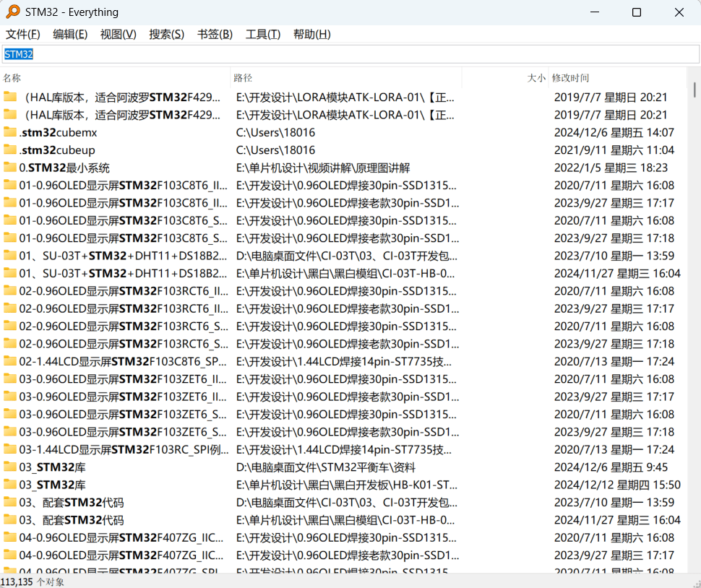
Task: Open the 搜索(S) menu
Action: click(x=166, y=34)
